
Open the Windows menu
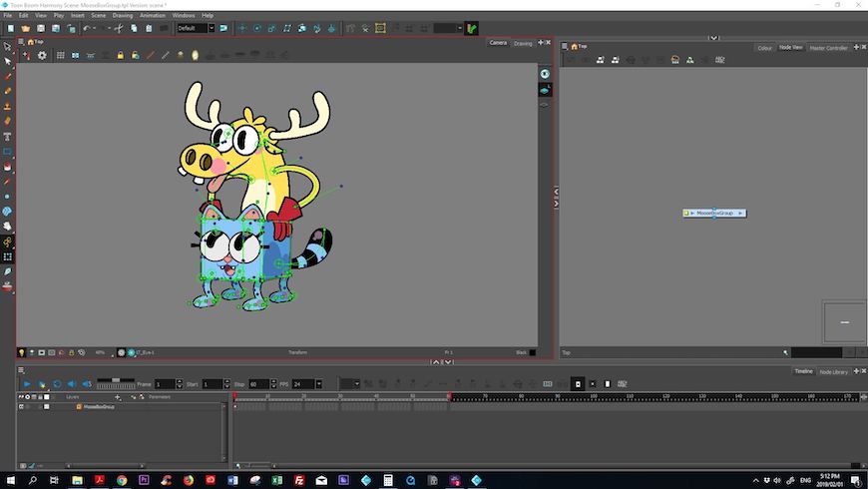tap(184, 16)
